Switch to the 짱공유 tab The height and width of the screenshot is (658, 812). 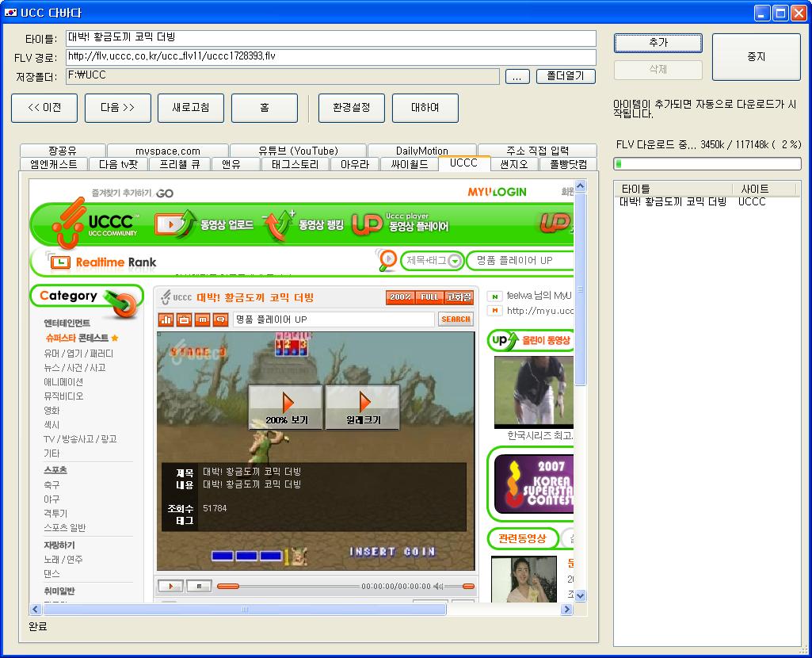pyautogui.click(x=63, y=151)
